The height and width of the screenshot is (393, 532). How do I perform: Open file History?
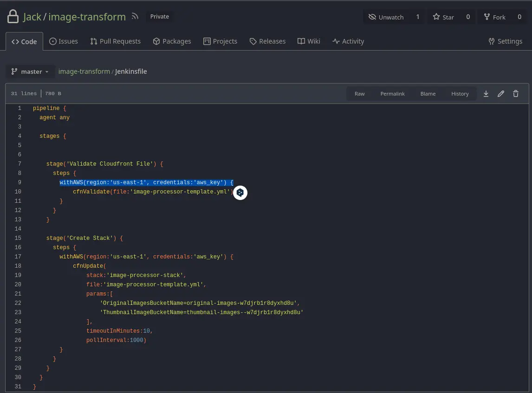[x=460, y=94]
